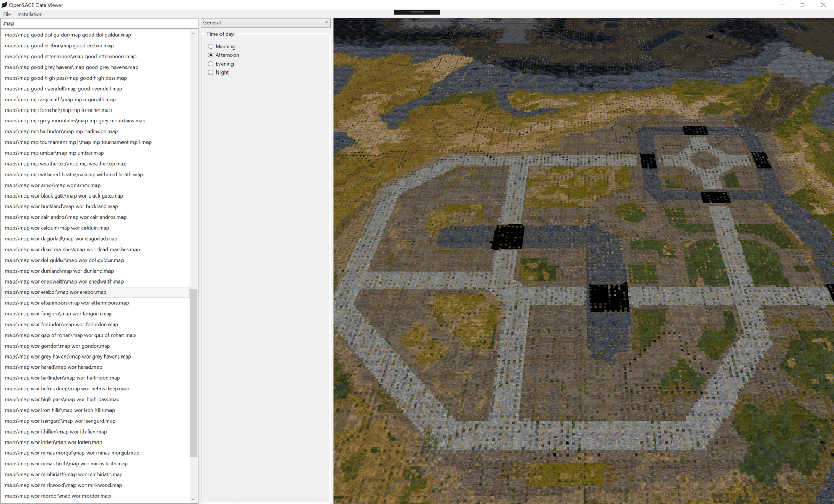Screen dimensions: 834x504
Task: Select map good dol guldur.map
Action: click(95, 35)
